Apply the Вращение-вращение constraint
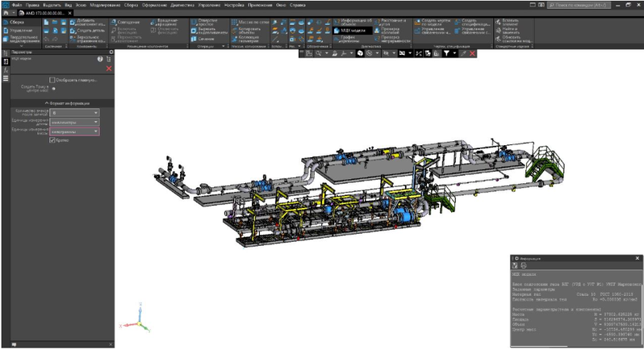 coord(165,22)
